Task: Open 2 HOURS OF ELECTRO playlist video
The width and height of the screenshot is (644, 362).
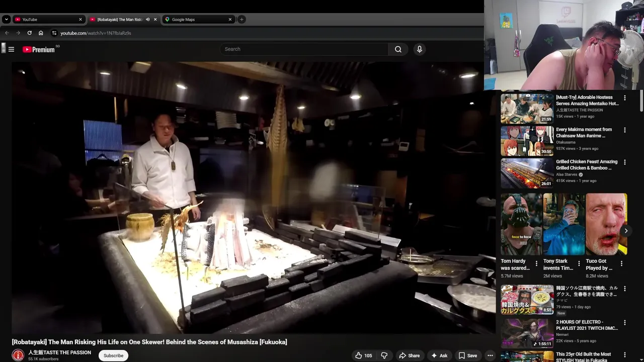Action: [x=587, y=325]
